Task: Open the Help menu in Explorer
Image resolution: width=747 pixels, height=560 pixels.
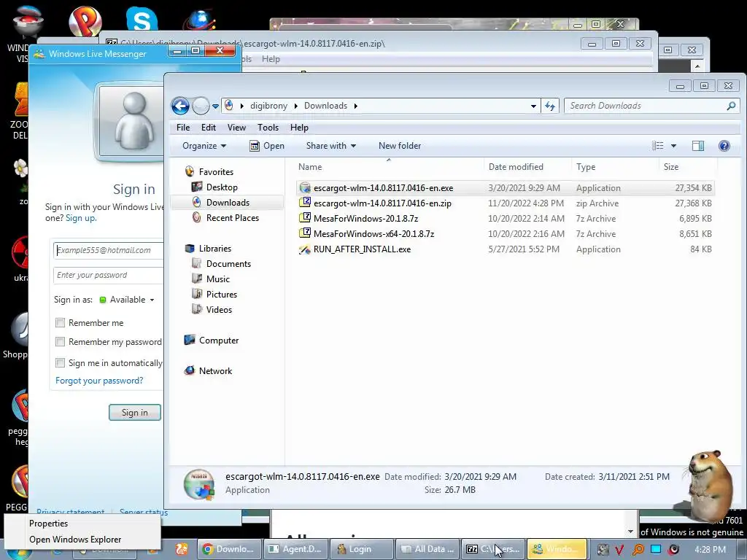Action: [x=299, y=128]
